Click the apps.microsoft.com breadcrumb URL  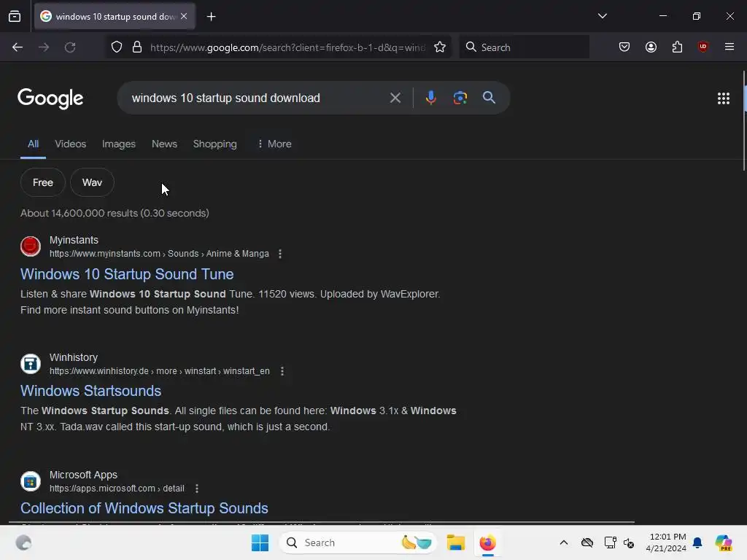(x=117, y=489)
